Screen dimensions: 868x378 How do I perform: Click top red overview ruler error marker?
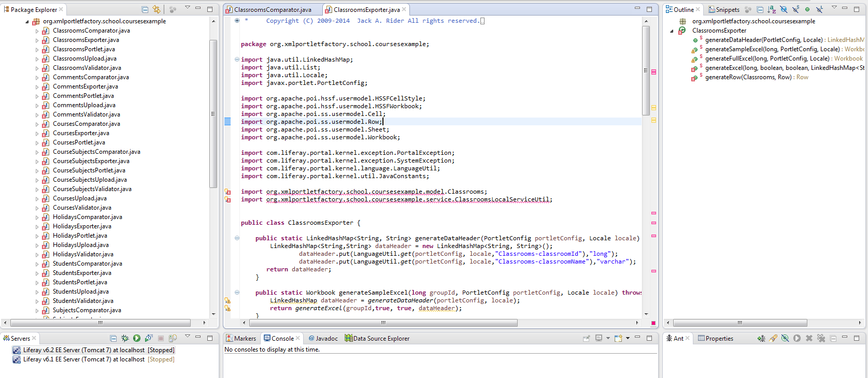(x=653, y=72)
